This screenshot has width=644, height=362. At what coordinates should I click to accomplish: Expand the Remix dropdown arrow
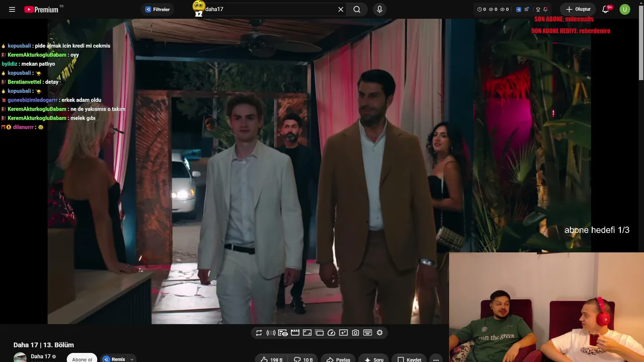[x=132, y=359]
